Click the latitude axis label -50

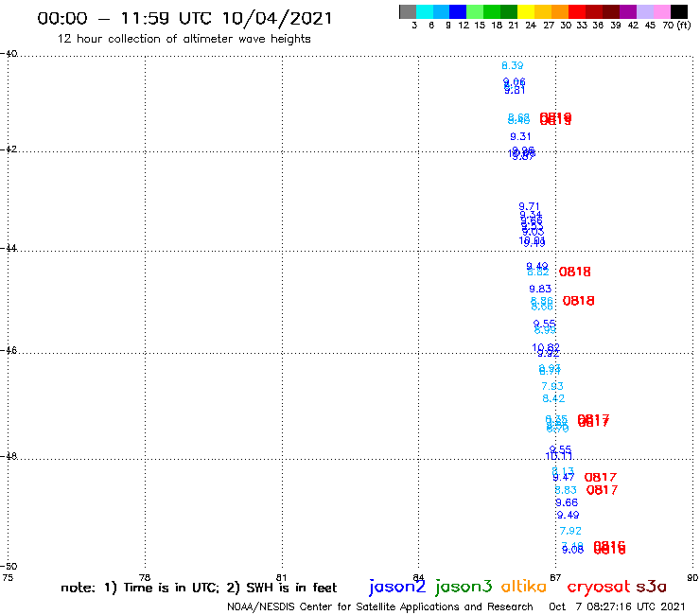coord(9,567)
